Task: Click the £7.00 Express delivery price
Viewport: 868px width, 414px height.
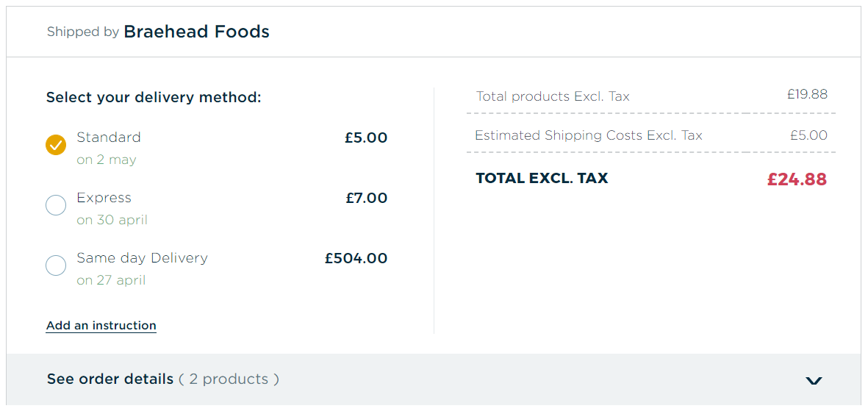Action: (x=367, y=198)
